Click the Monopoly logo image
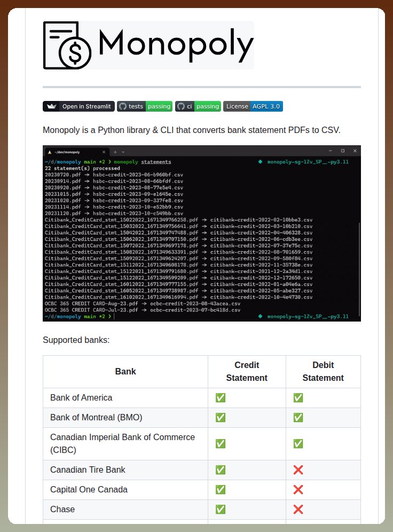Image resolution: width=393 pixels, height=532 pixels. [x=148, y=45]
